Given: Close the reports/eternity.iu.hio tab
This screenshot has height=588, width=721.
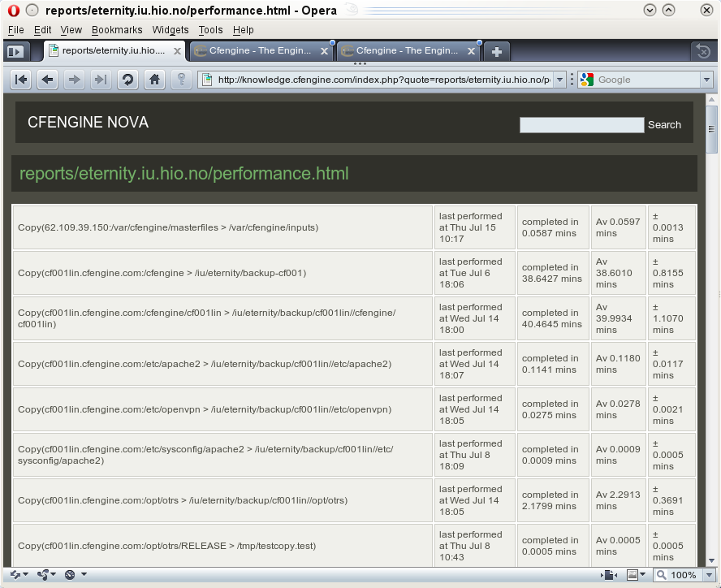Looking at the screenshot, I should 177,51.
